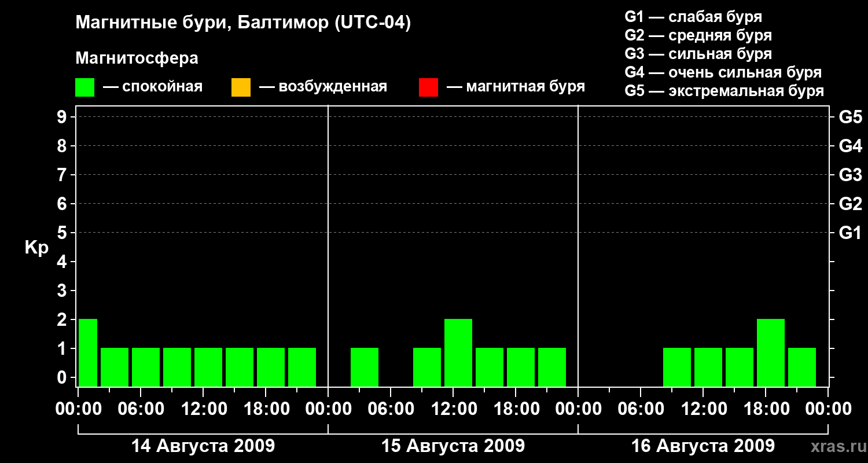Click the '12:00' tick label of 16 August
Screen dimensions: 868x463
[703, 409]
